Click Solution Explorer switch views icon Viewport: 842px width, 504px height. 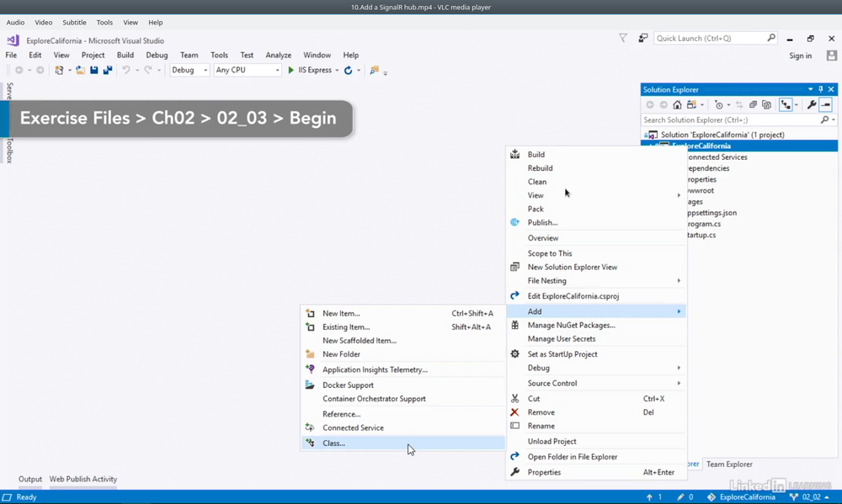[691, 104]
